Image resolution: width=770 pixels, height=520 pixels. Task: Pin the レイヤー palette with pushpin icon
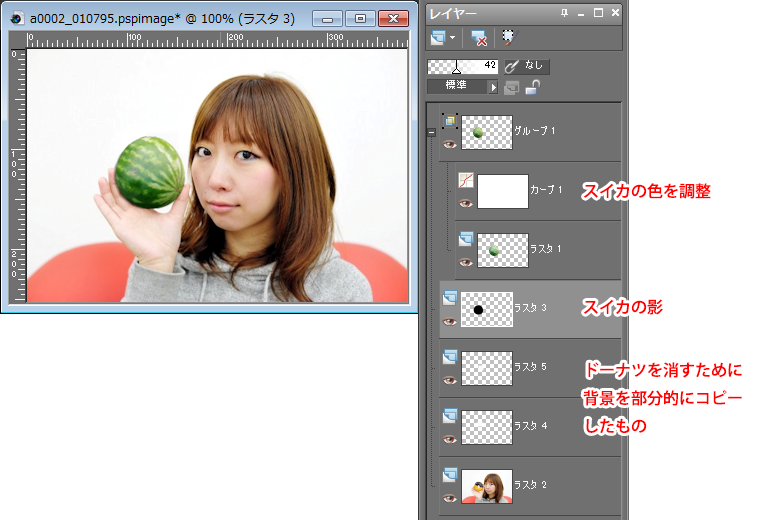(x=564, y=13)
